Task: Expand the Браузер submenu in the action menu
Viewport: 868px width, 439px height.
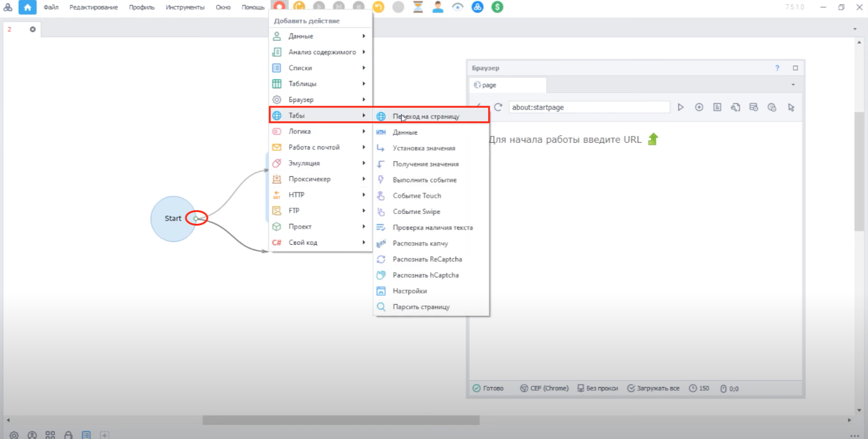Action: (321, 100)
